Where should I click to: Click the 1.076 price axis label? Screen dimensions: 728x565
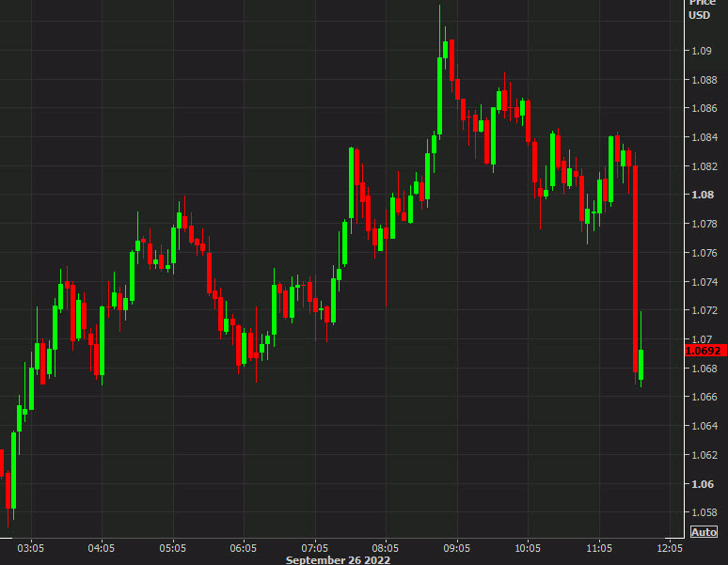[x=704, y=253]
